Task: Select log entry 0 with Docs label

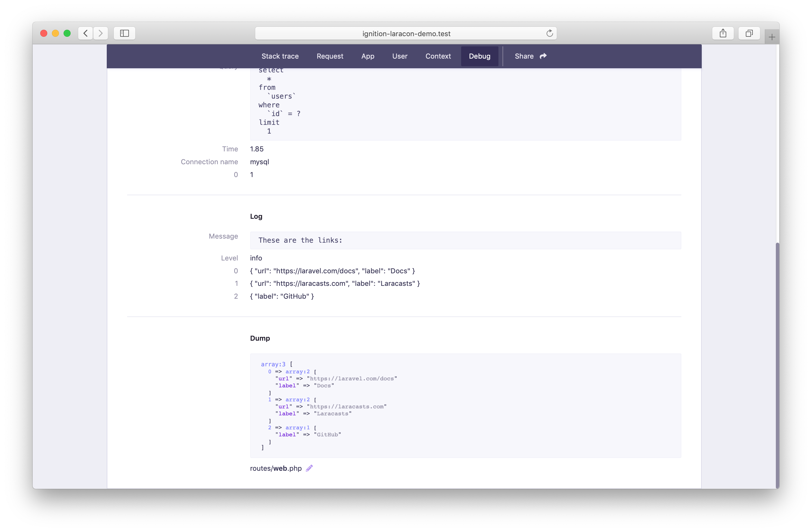Action: (333, 271)
